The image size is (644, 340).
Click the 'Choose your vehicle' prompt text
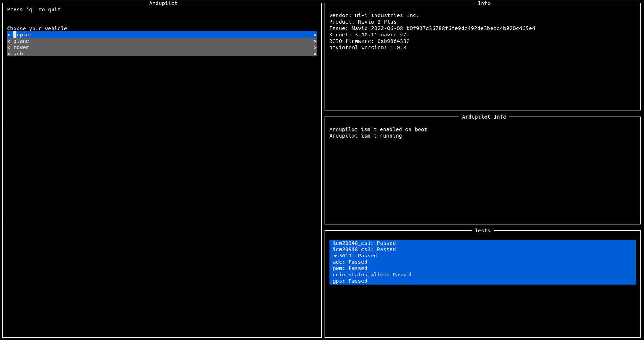37,28
